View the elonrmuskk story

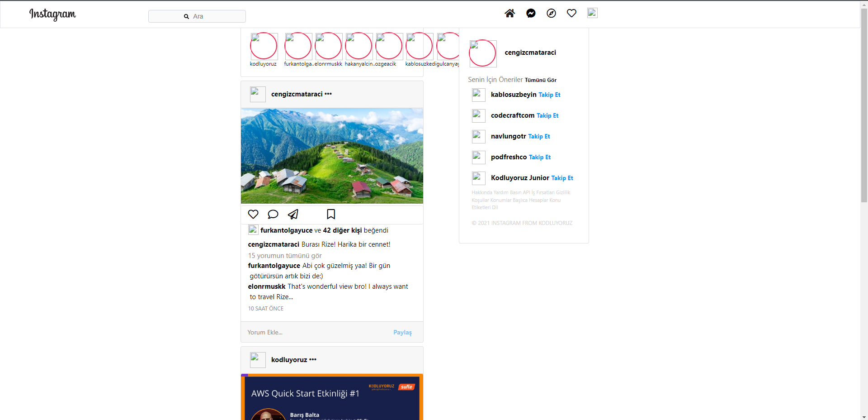[328, 46]
